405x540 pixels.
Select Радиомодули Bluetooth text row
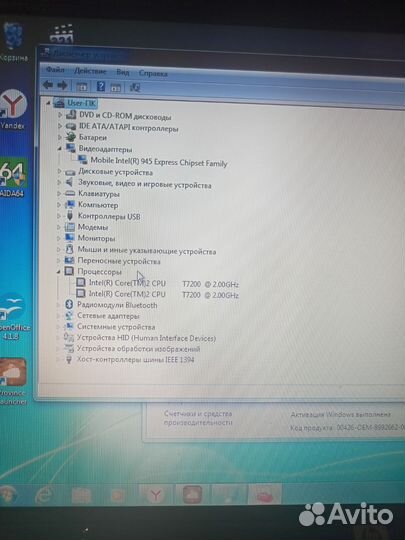(x=117, y=305)
